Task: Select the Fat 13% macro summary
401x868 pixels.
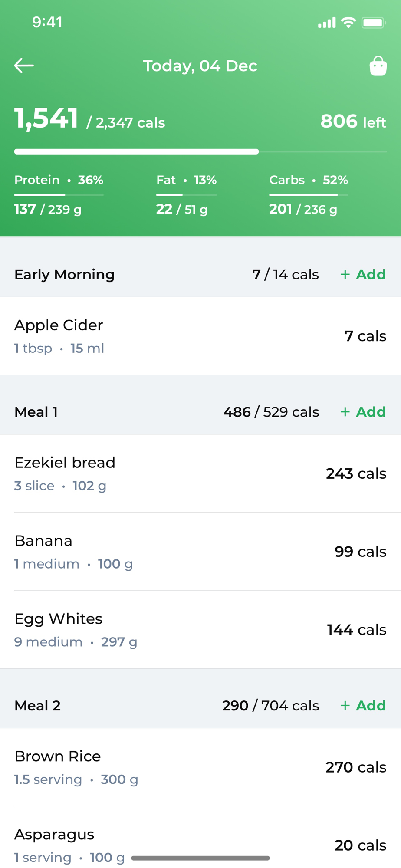Action: click(186, 180)
